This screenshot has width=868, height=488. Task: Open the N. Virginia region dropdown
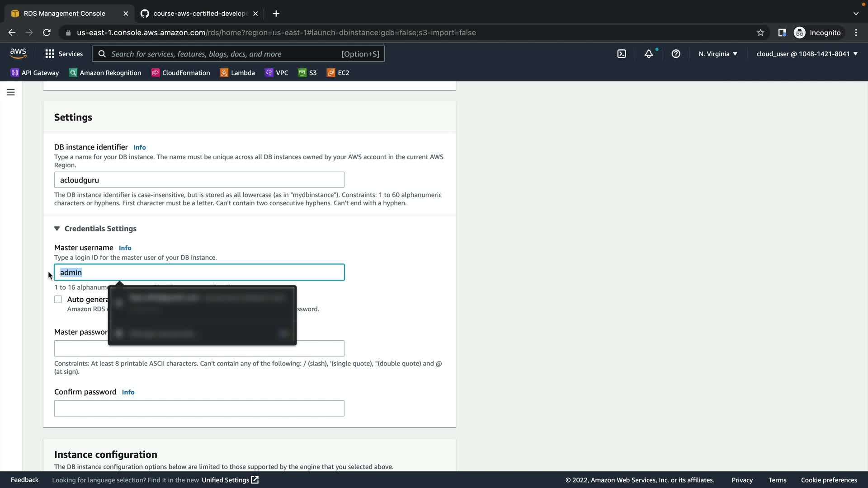(x=717, y=54)
